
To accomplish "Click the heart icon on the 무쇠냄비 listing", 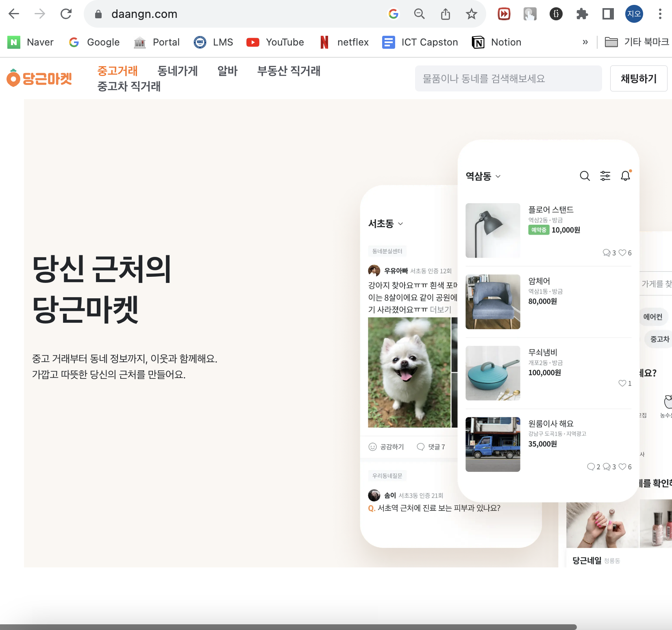I will (x=622, y=383).
